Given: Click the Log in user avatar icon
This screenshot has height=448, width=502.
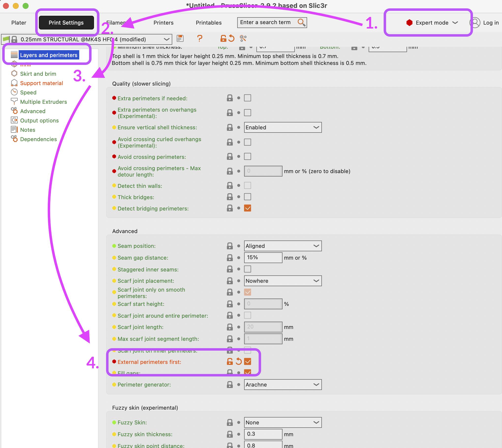Looking at the screenshot, I should point(475,23).
